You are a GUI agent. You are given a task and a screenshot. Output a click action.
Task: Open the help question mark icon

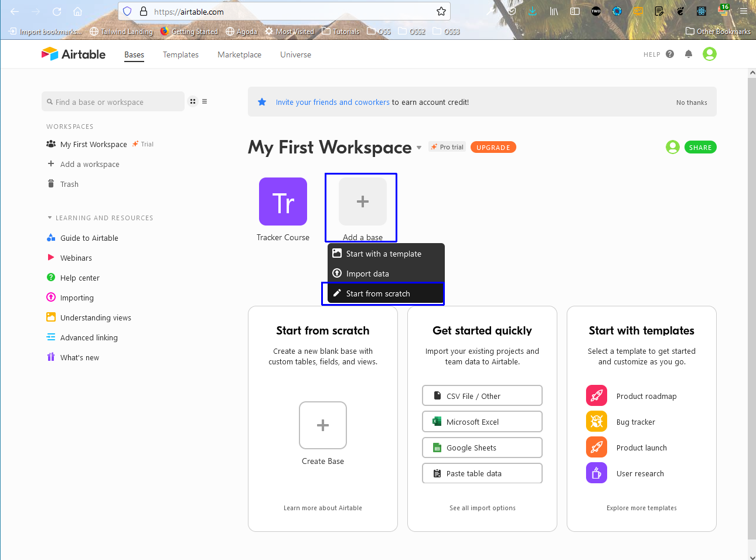click(670, 54)
